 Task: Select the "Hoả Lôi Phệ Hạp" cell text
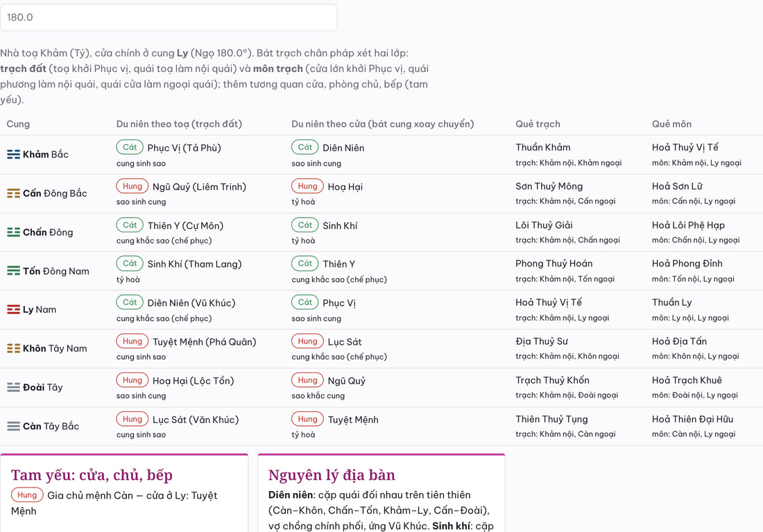[688, 225]
